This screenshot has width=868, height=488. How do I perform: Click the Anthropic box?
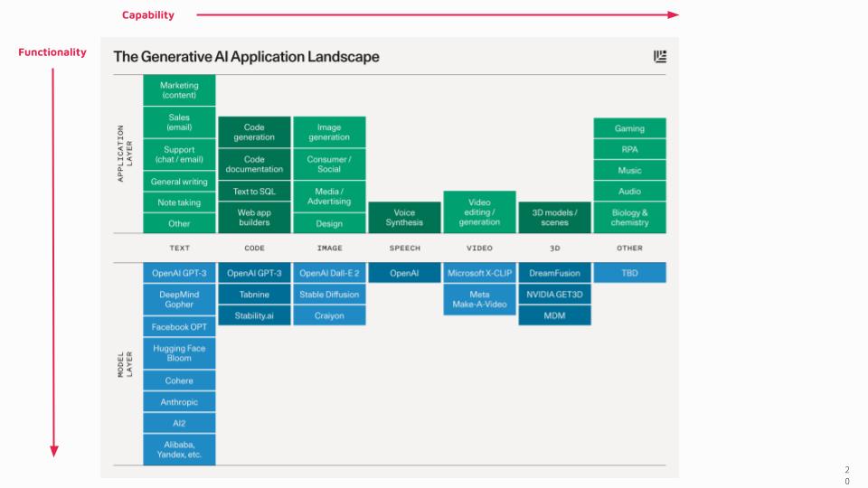(179, 401)
